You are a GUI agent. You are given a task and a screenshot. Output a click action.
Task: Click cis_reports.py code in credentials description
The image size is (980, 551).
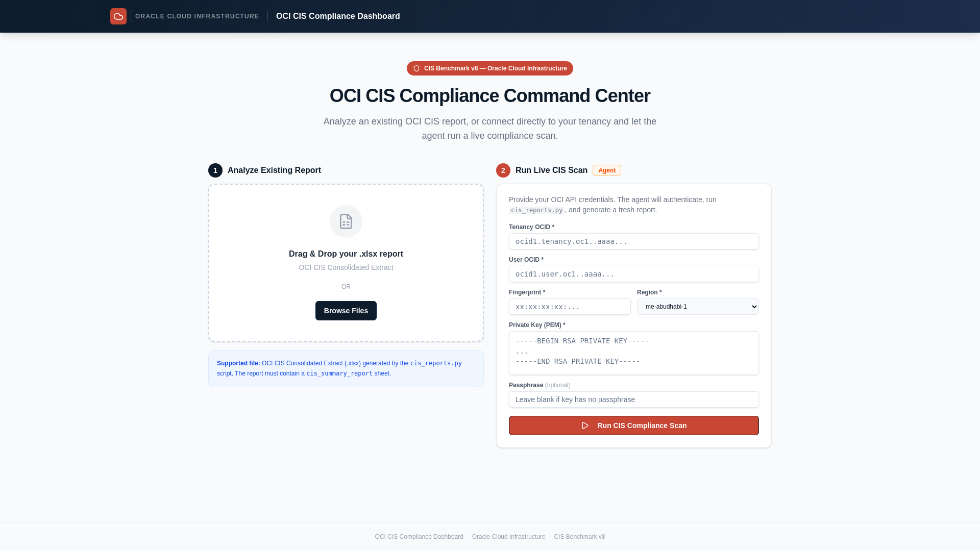[536, 210]
